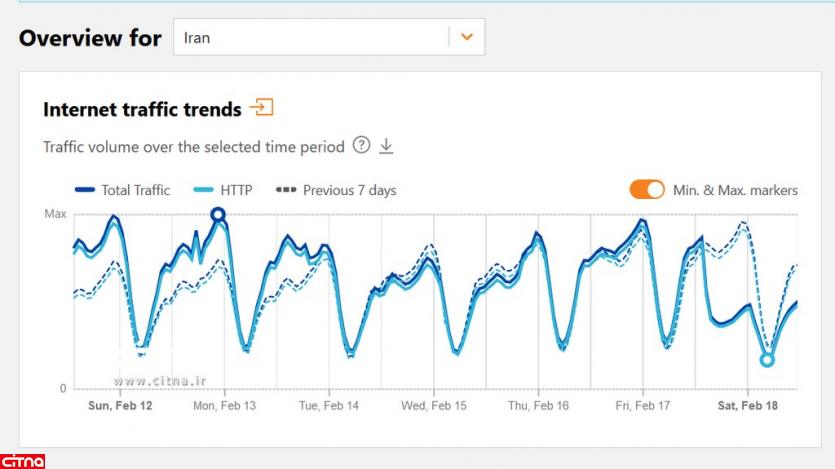Hide the HTTP series in legend
835x469 pixels.
pos(222,190)
